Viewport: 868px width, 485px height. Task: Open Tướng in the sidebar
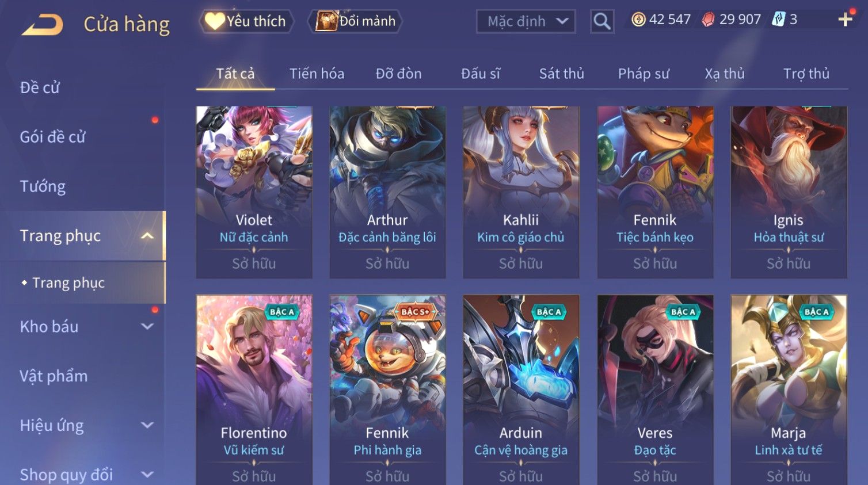point(43,186)
